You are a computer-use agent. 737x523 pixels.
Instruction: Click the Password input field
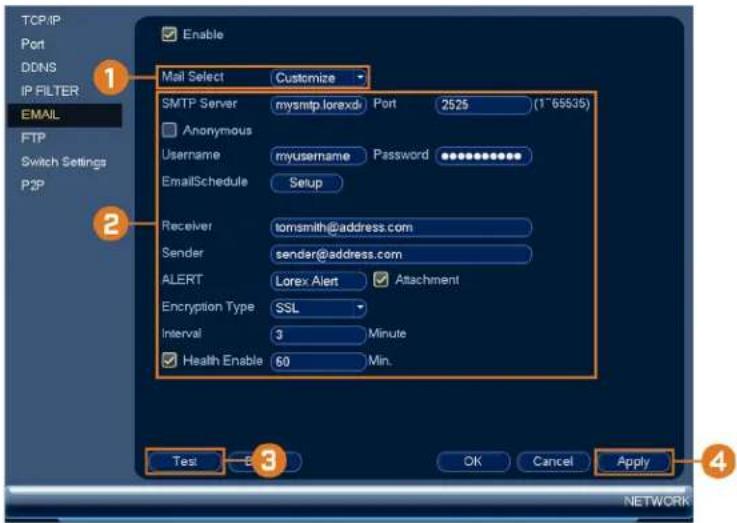click(483, 156)
